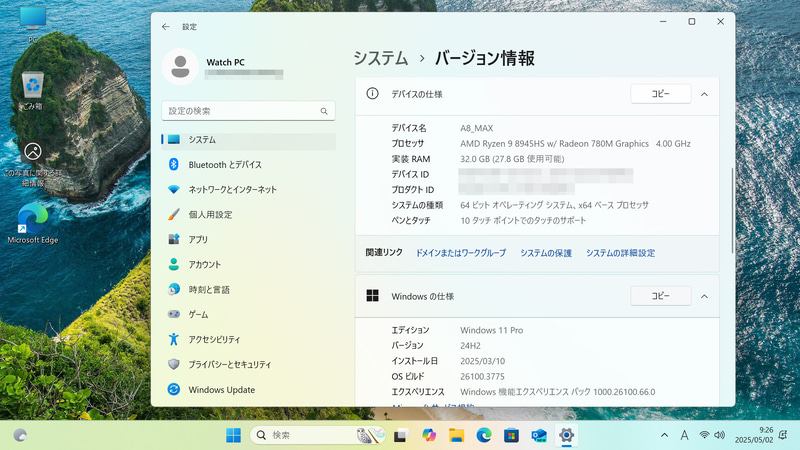Select システム in the sidebar
The height and width of the screenshot is (450, 800).
[x=248, y=140]
